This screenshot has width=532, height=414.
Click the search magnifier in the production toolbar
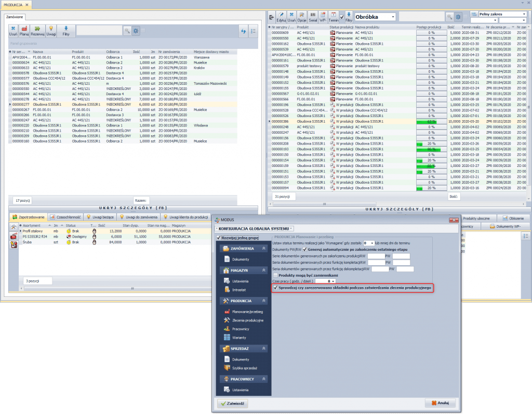click(449, 17)
